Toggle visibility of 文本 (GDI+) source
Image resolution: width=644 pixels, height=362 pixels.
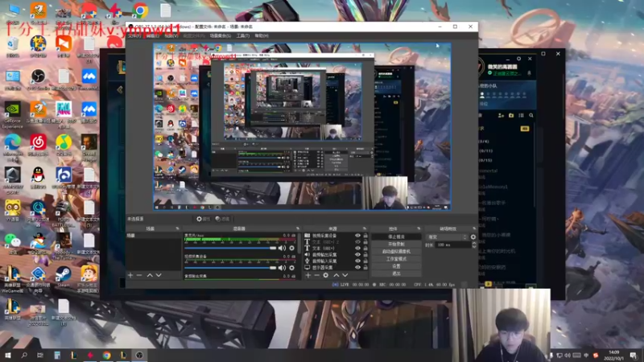357,249
